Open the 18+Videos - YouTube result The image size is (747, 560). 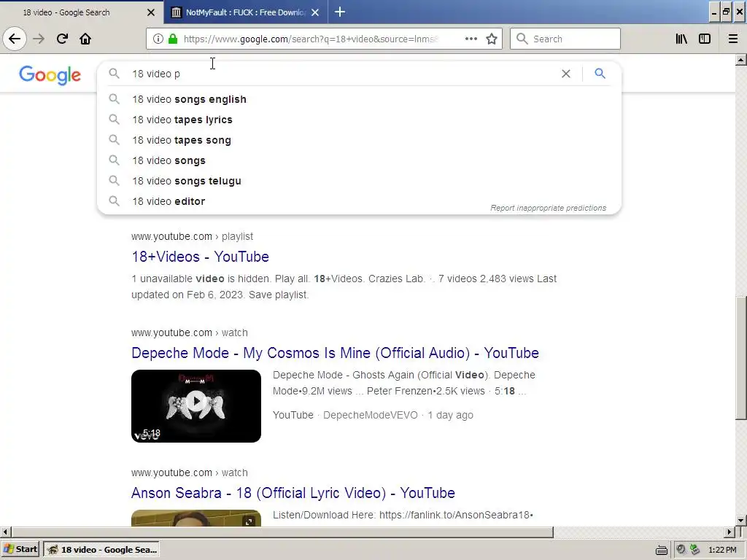pos(200,257)
